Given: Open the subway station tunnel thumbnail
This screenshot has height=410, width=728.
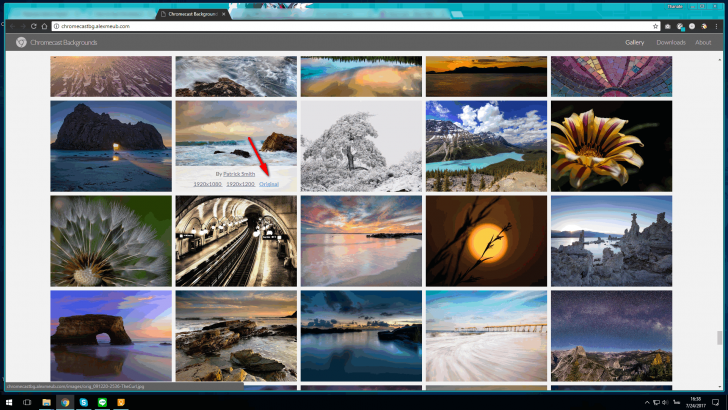Looking at the screenshot, I should coord(236,241).
